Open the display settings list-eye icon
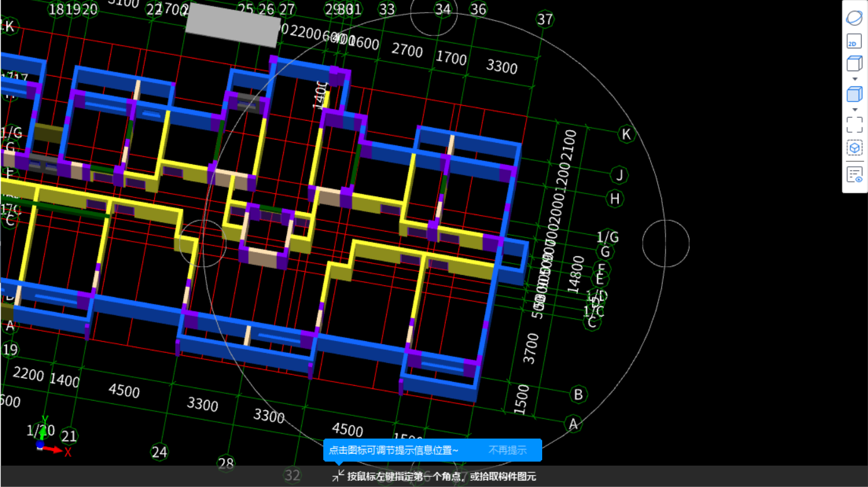 click(854, 174)
